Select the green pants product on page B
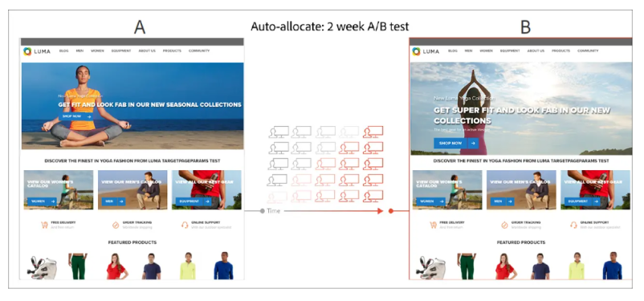Image resolution: width=644 pixels, height=301 pixels. point(467,266)
